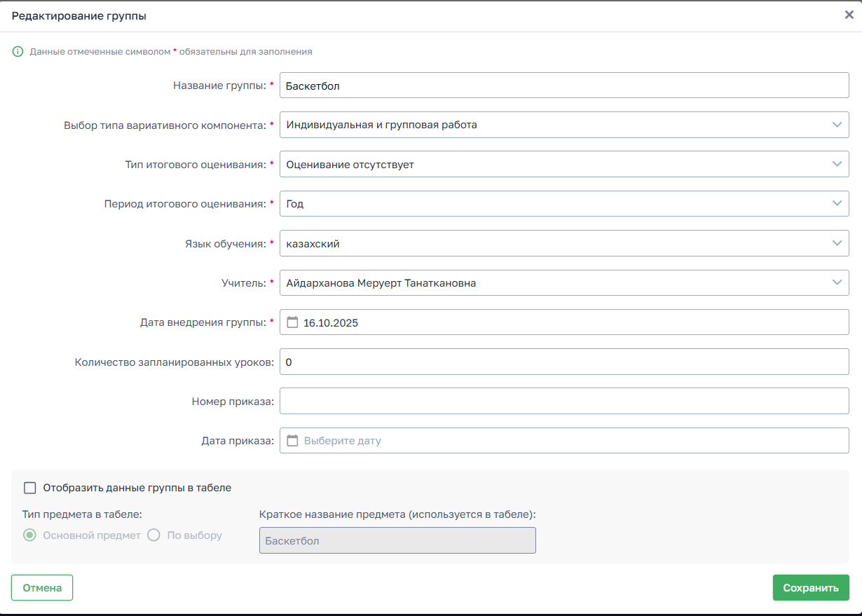Image resolution: width=862 pixels, height=616 pixels.
Task: Click calendar icon in group implementation date
Action: point(293,322)
